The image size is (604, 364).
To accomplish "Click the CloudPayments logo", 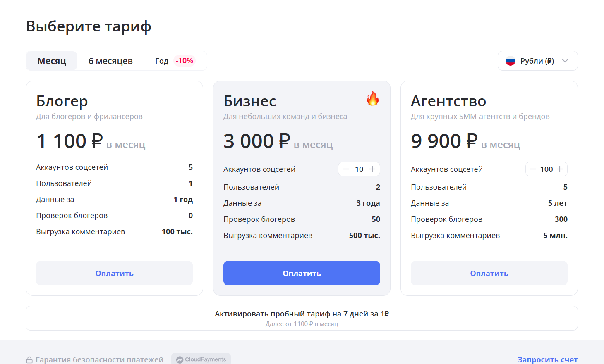I will point(201,359).
